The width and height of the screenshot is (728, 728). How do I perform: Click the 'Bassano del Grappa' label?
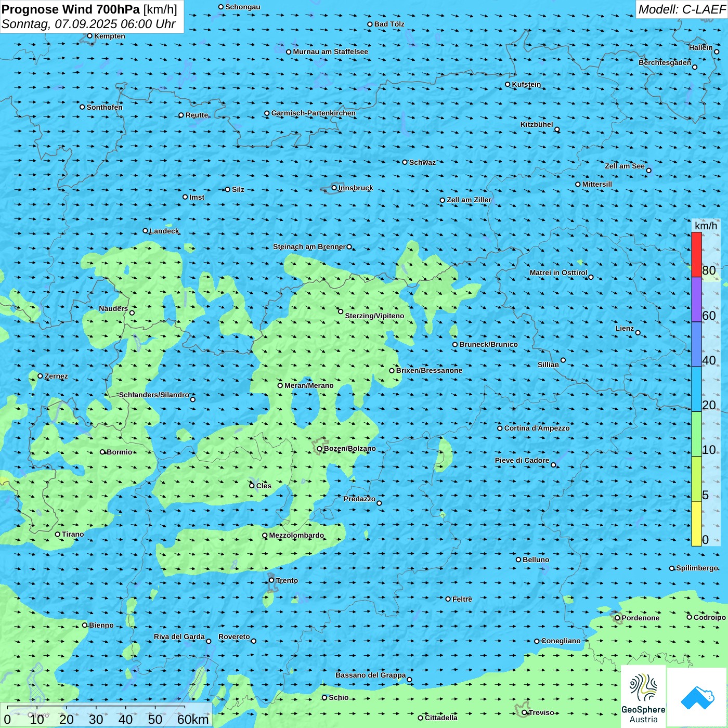(x=371, y=675)
